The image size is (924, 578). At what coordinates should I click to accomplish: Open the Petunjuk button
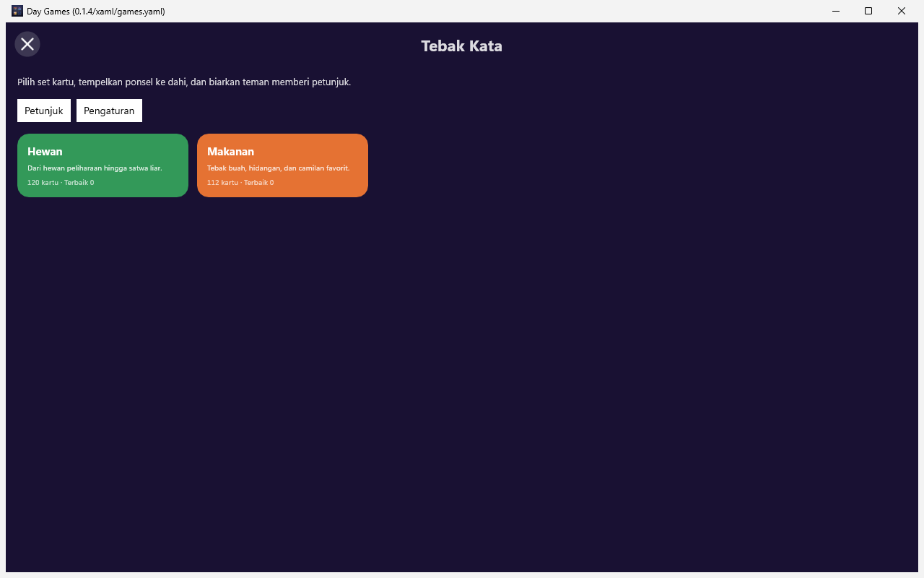44,111
